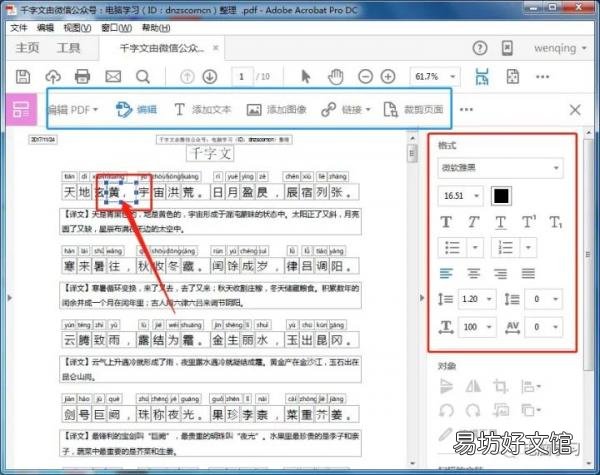Click the Crop Pages tool

(413, 110)
